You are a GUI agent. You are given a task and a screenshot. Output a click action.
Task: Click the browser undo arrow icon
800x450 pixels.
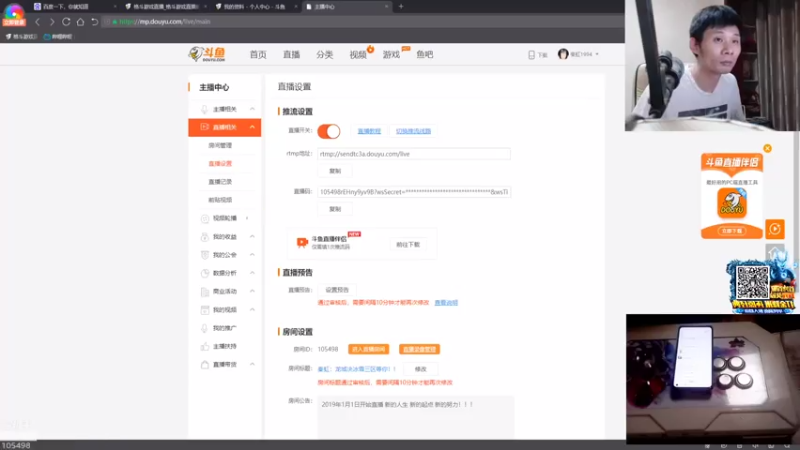(94, 22)
